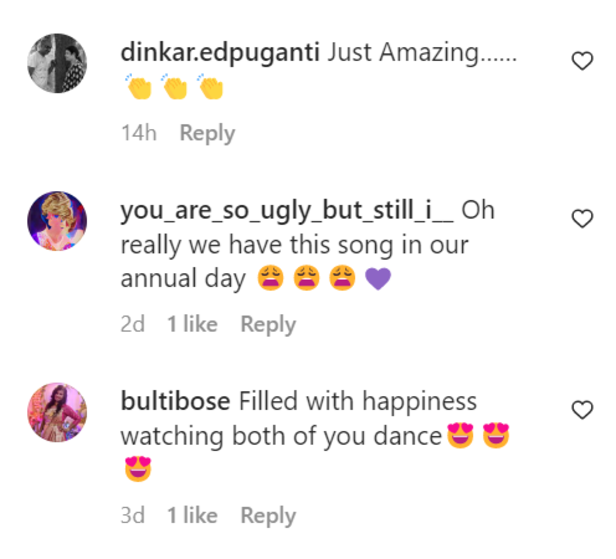This screenshot has height=559, width=616.
Task: Click the "watching both of you dance" text
Action: pyautogui.click(x=281, y=436)
